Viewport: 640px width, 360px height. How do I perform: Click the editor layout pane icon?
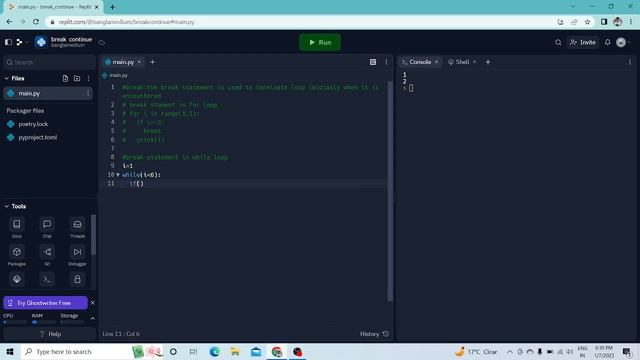[373, 62]
